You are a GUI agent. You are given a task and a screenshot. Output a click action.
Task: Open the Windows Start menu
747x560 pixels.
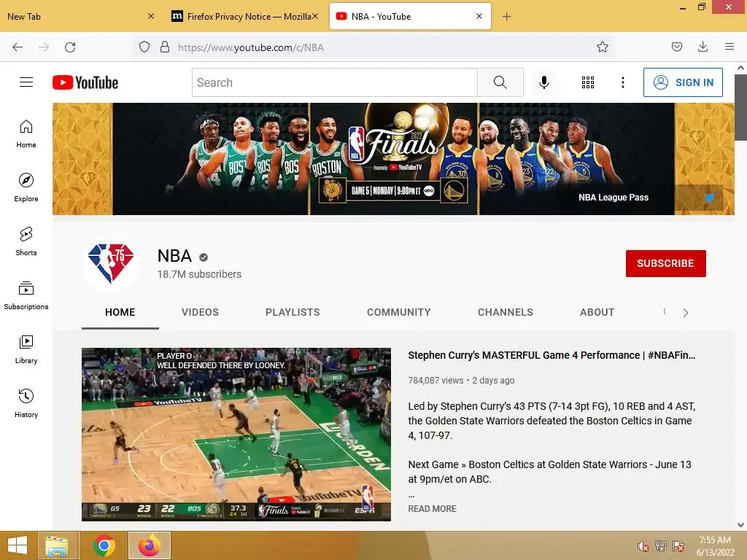point(18,545)
